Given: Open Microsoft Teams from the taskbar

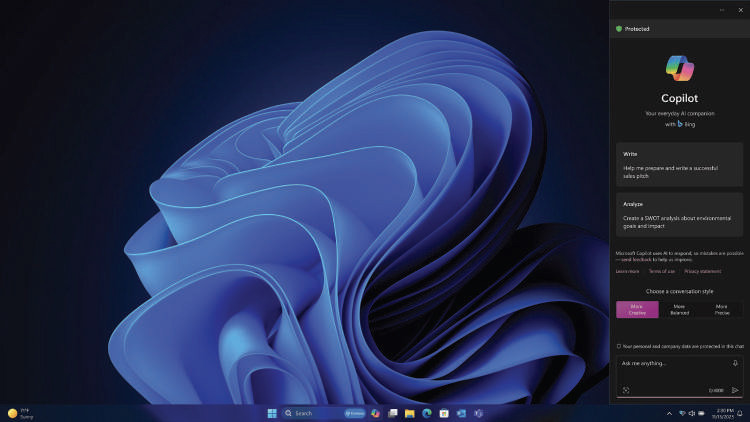Looking at the screenshot, I should (x=478, y=413).
